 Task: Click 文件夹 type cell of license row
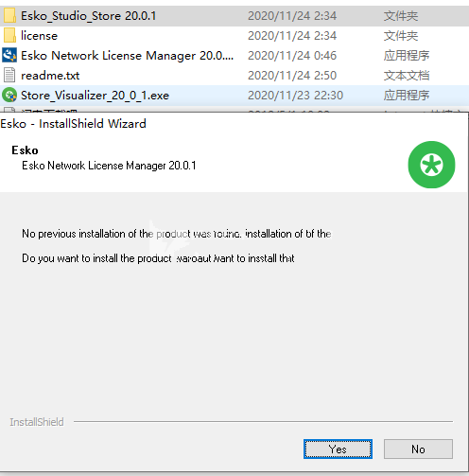coord(401,36)
